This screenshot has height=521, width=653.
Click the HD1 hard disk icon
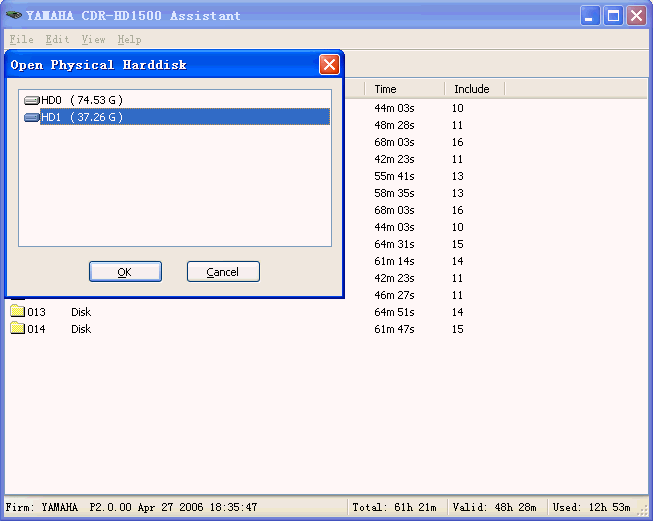click(x=32, y=117)
